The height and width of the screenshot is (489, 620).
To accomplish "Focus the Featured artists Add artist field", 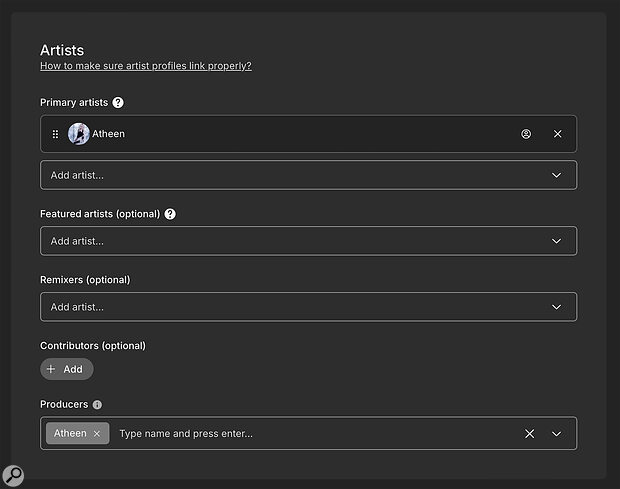I will pos(308,241).
